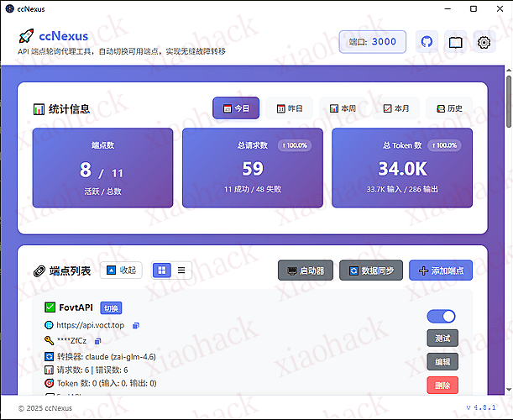Click the 启动器 launcher button

305,270
